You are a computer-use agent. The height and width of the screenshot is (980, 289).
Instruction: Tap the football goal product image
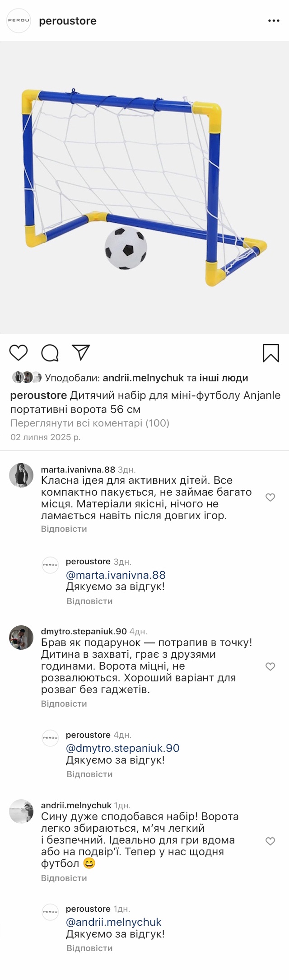tap(144, 188)
